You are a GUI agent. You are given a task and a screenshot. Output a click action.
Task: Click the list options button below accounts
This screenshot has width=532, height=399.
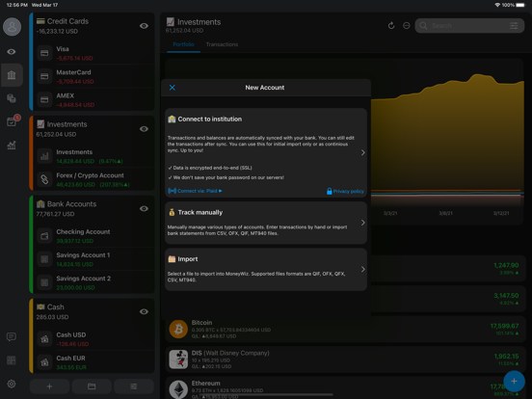pyautogui.click(x=134, y=386)
